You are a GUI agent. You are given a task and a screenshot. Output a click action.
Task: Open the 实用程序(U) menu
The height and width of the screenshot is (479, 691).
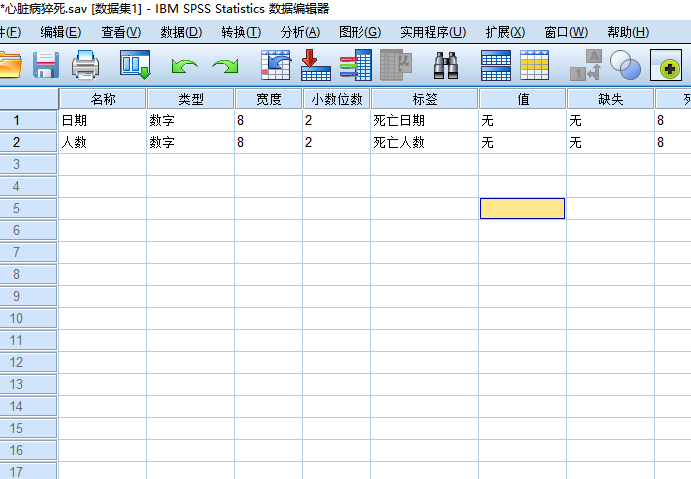point(433,32)
